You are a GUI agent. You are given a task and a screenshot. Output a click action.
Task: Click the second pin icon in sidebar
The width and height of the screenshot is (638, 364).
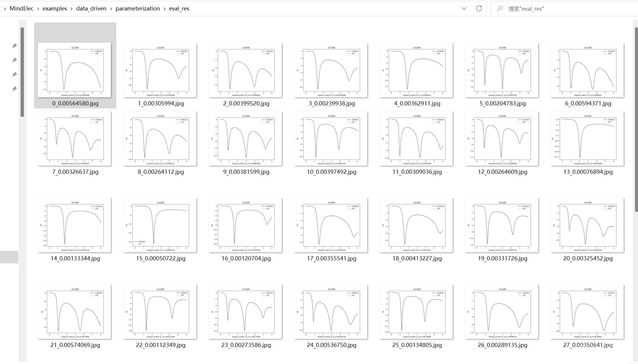coord(14,60)
